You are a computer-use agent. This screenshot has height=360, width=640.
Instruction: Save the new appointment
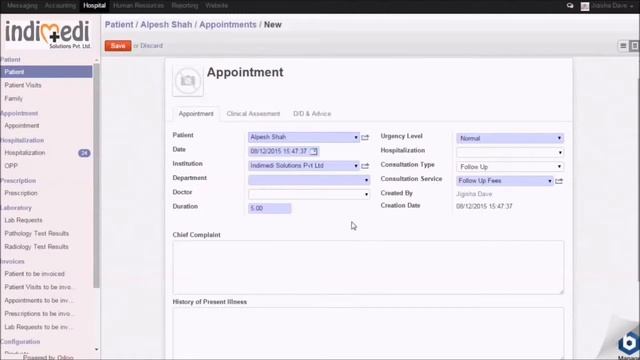coord(118,46)
